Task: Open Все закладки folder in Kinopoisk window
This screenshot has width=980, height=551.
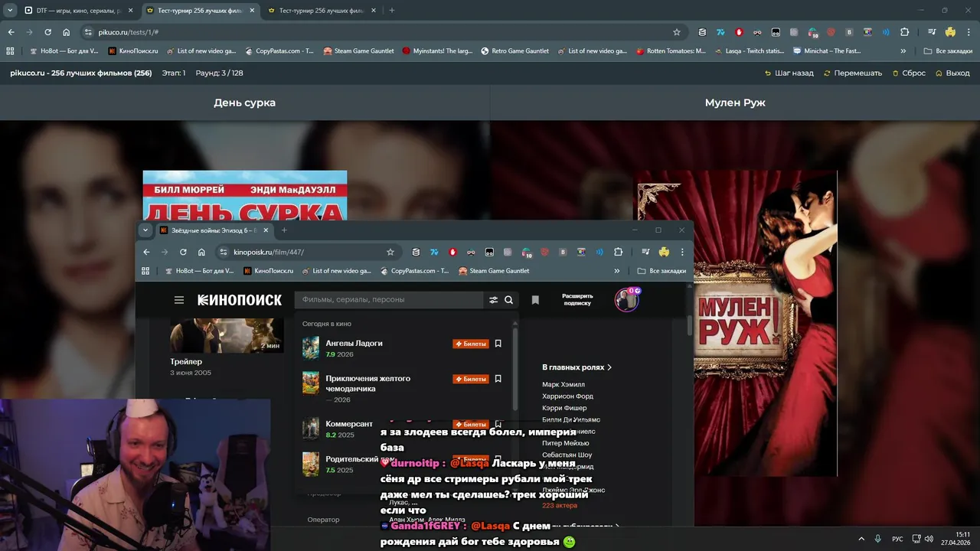Action: [662, 271]
